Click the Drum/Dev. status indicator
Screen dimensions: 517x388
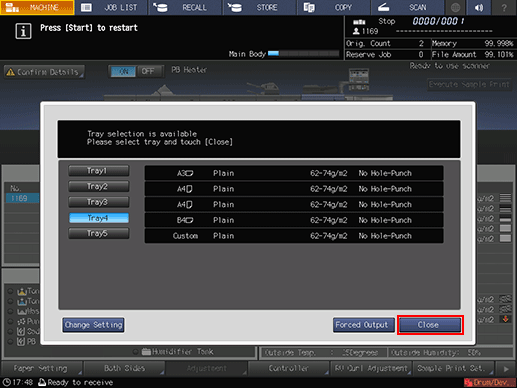[490, 383]
